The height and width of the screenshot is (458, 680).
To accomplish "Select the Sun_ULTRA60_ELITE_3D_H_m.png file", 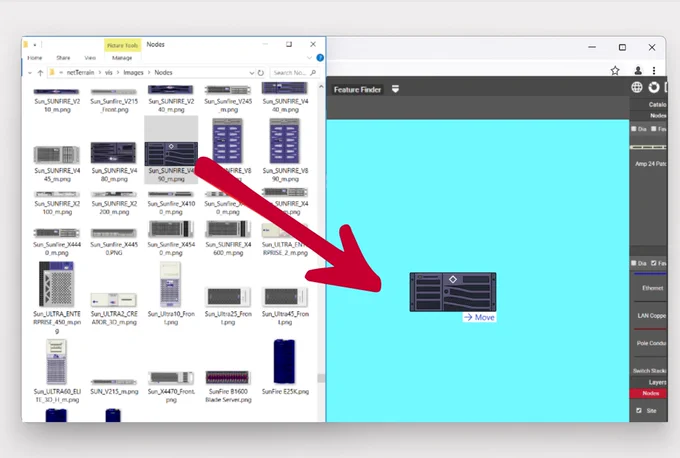I will pos(57,371).
